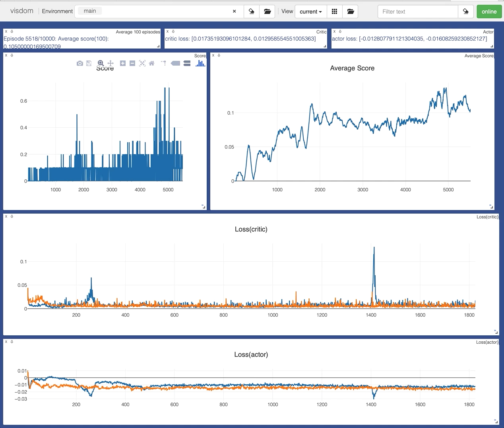Open view manager folder icon

[350, 12]
